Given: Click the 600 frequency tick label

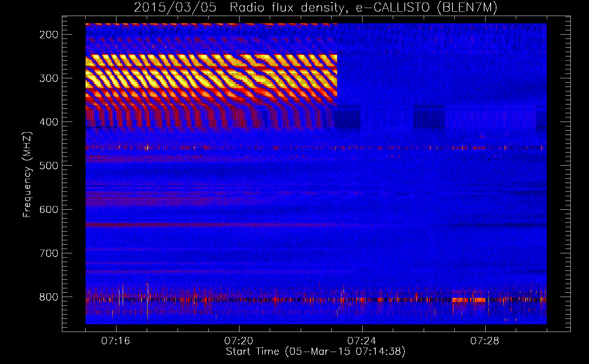Looking at the screenshot, I should pos(49,209).
